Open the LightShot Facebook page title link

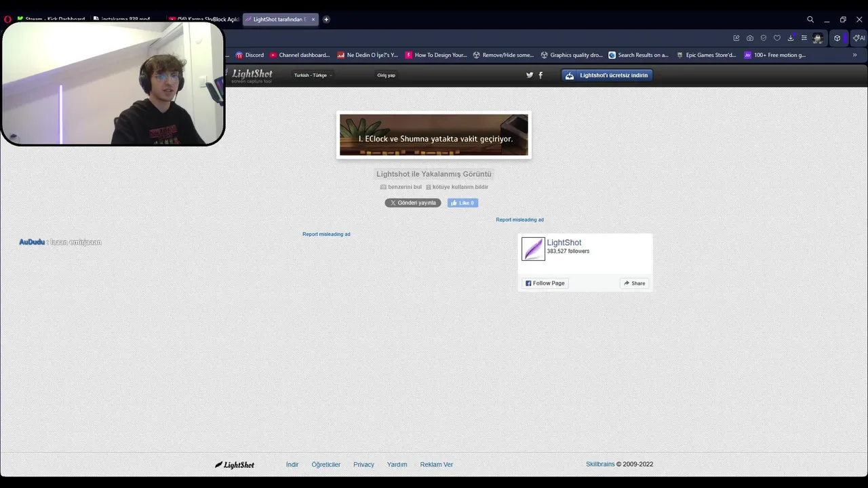564,243
